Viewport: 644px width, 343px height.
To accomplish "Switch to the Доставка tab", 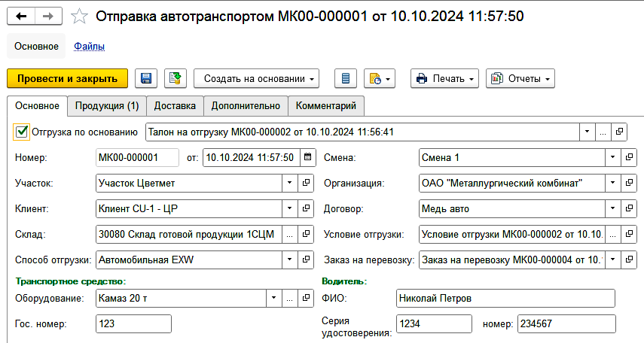I will 175,106.
